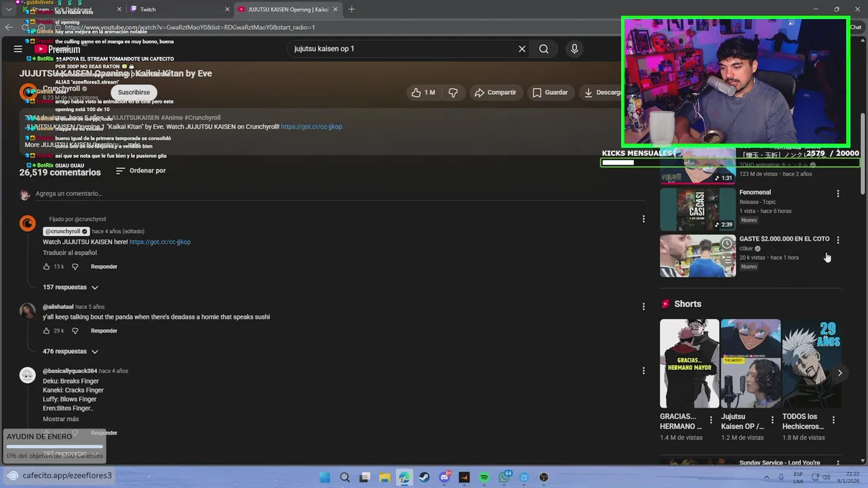Save the video with Guardar

(x=550, y=92)
